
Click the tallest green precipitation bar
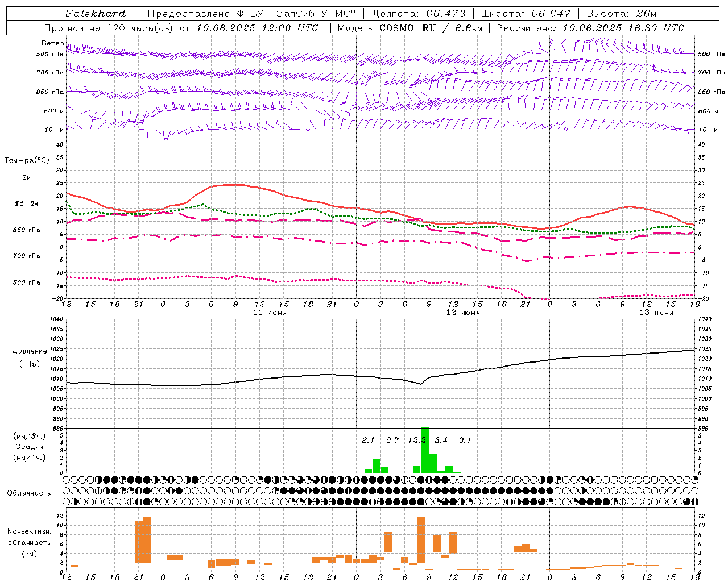coord(425,450)
